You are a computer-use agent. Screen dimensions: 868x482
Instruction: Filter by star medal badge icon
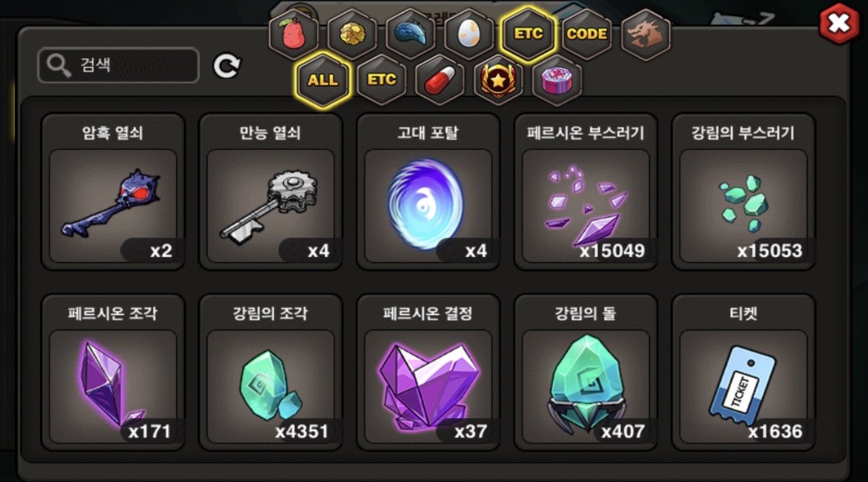point(498,80)
